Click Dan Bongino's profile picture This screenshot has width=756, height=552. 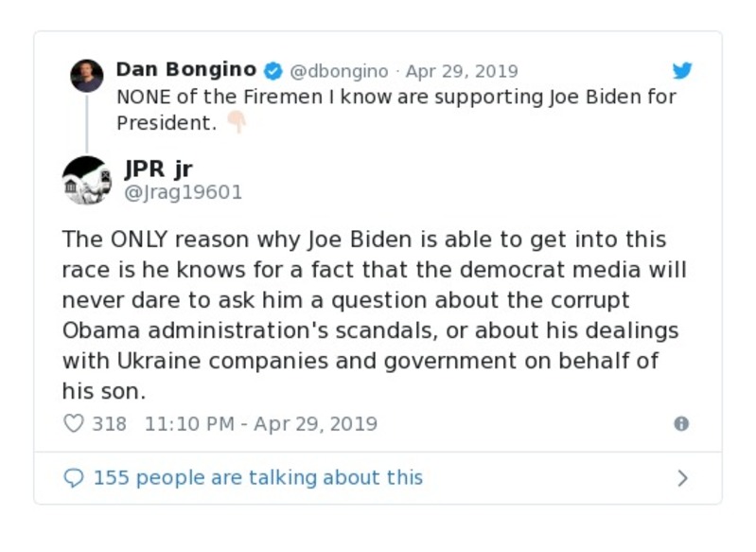pyautogui.click(x=87, y=76)
